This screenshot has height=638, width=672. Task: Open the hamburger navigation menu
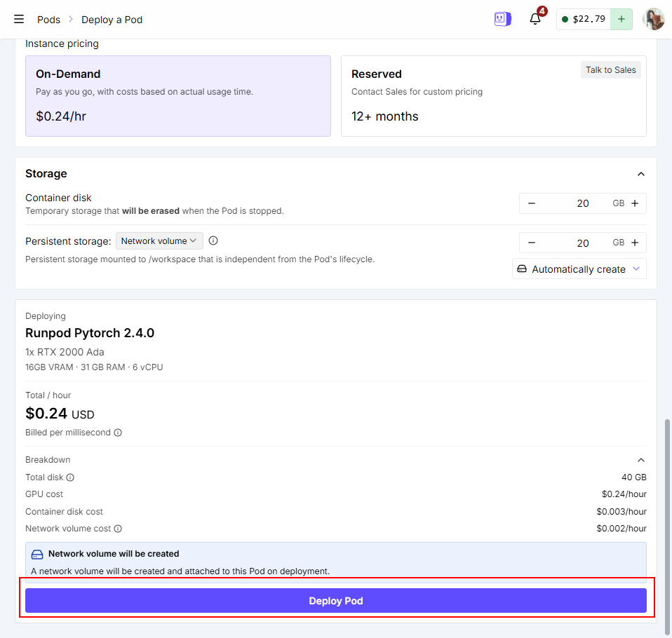(x=19, y=20)
